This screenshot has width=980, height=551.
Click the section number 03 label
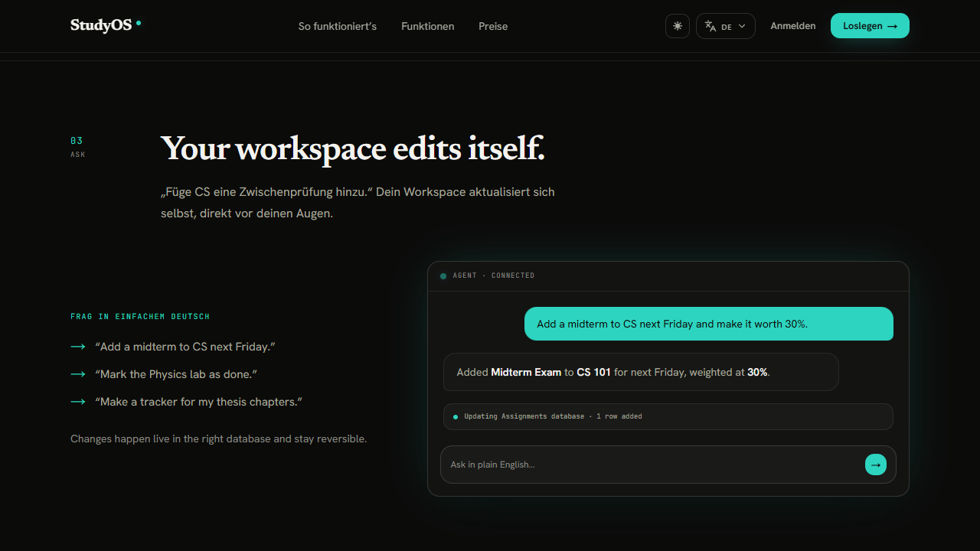click(x=77, y=141)
